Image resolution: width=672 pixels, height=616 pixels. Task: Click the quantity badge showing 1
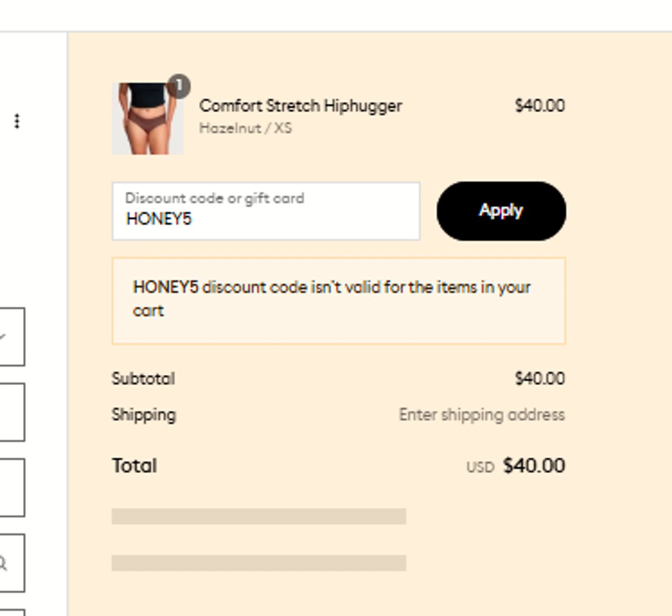point(179,86)
